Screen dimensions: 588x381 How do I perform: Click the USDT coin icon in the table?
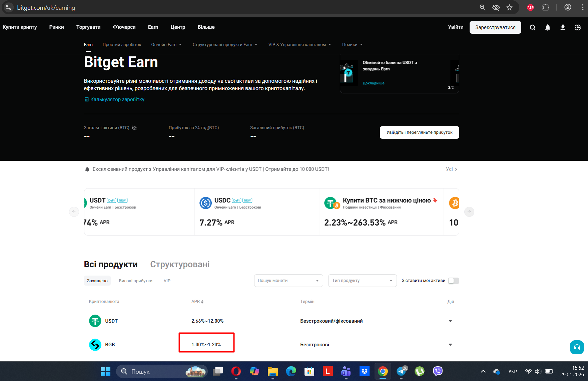[95, 321]
